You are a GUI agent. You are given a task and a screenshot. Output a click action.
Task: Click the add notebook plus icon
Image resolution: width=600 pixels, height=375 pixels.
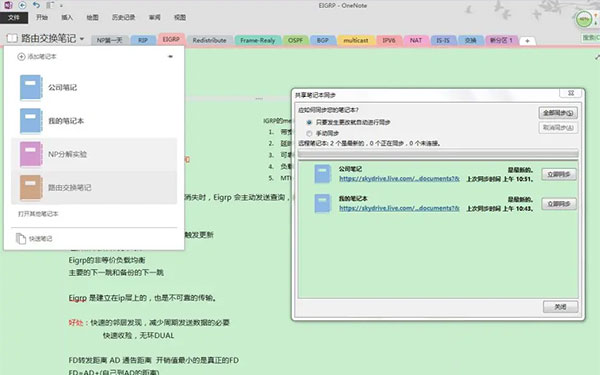[x=21, y=57]
